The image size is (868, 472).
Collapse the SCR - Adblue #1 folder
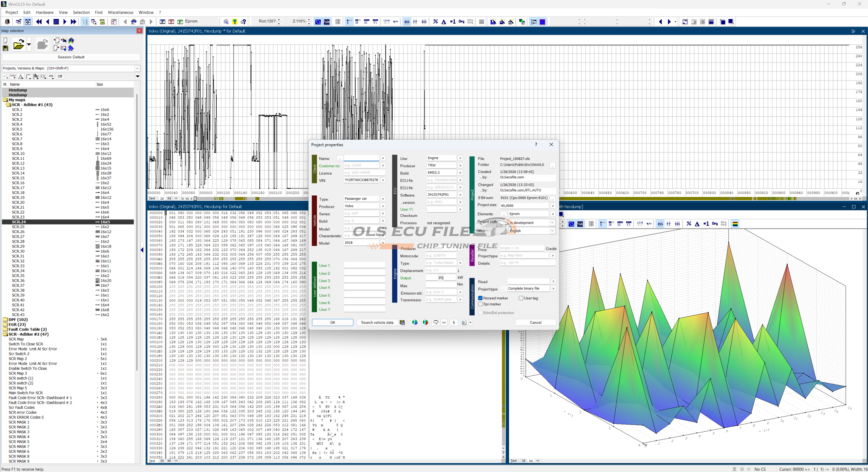click(x=8, y=105)
